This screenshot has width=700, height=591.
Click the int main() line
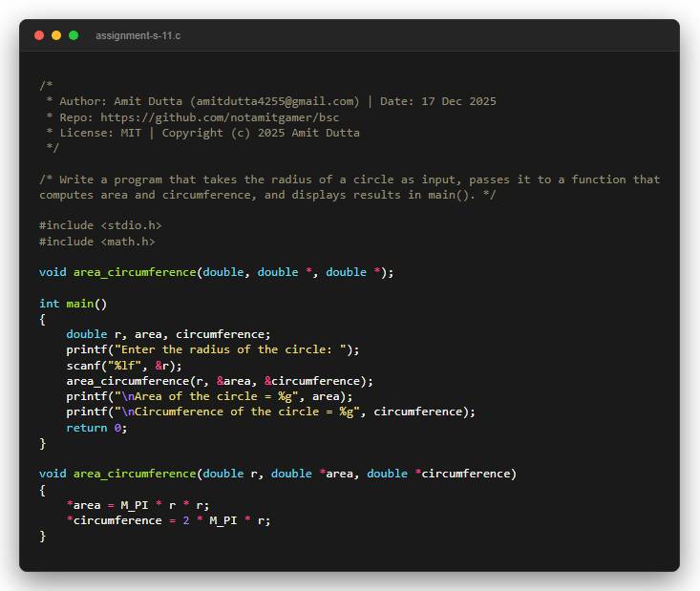pos(74,304)
